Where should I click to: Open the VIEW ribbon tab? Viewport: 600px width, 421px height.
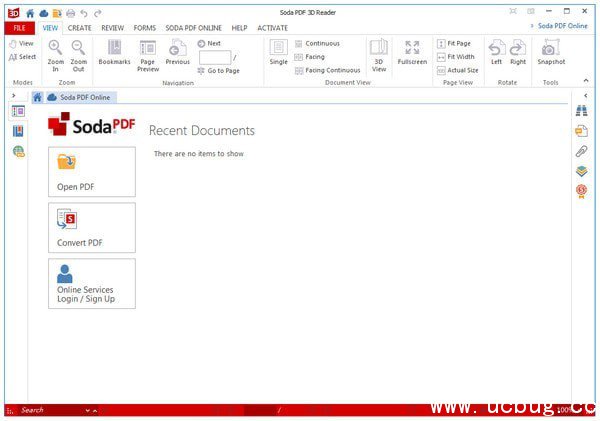50,28
